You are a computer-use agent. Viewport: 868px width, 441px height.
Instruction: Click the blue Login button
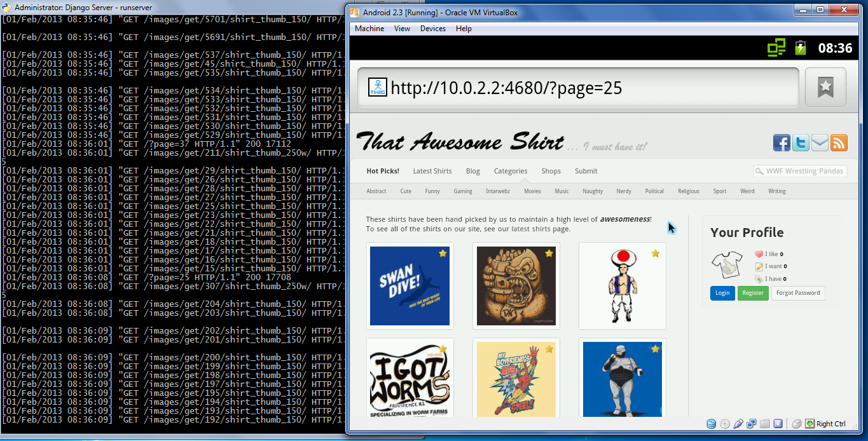722,293
